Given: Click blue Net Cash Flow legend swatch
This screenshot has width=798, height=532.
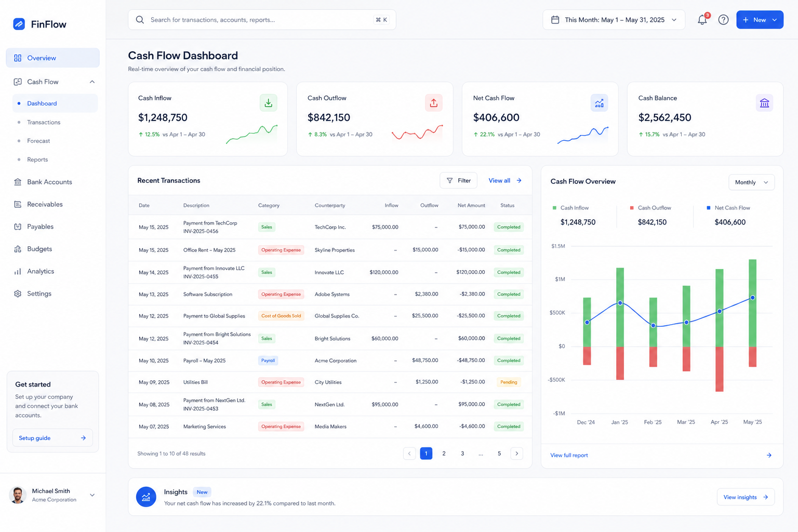Looking at the screenshot, I should tap(709, 208).
